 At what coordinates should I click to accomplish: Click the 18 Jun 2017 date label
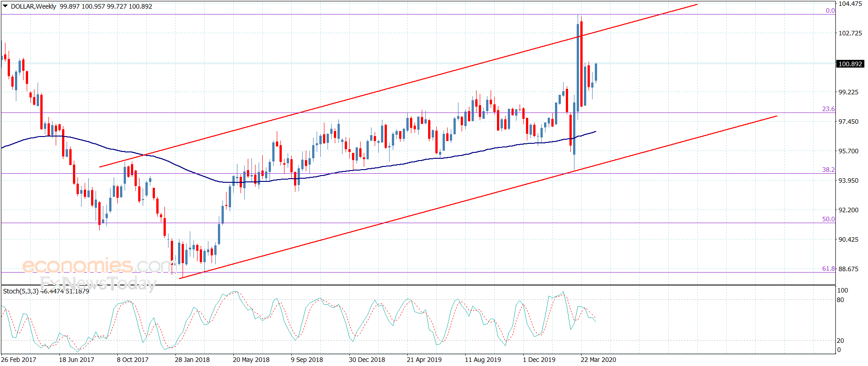77,360
